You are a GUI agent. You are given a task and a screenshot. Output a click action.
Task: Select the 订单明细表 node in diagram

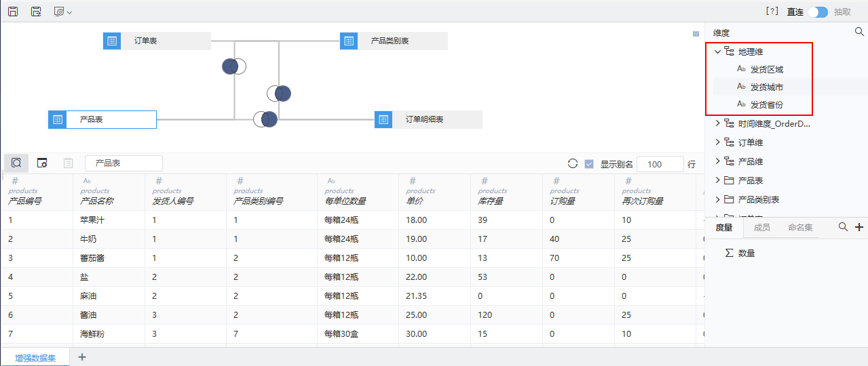click(x=428, y=119)
